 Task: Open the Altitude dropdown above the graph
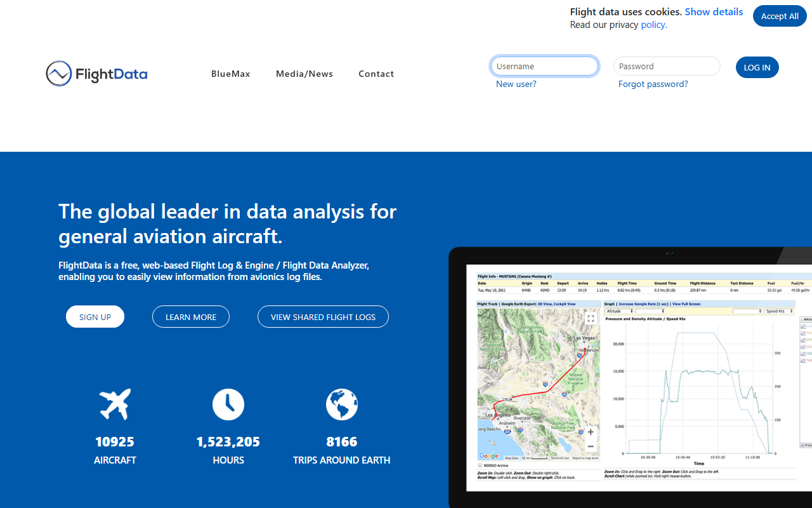point(620,311)
